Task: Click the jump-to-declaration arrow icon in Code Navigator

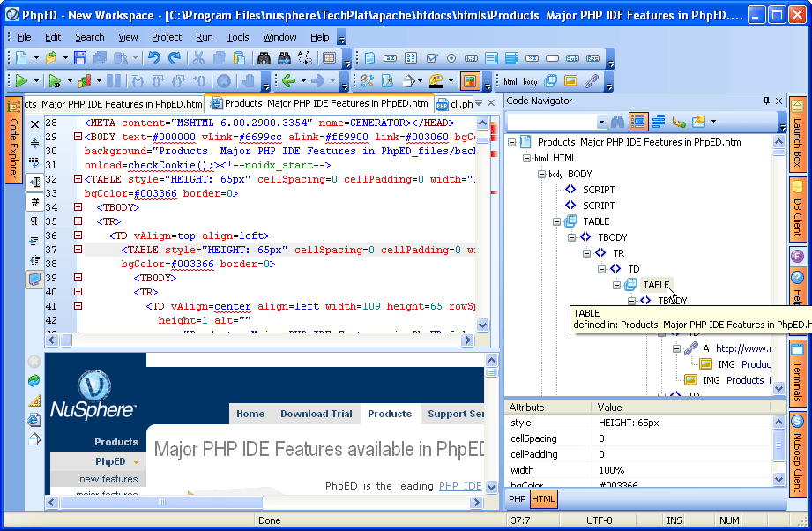Action: 678,122
